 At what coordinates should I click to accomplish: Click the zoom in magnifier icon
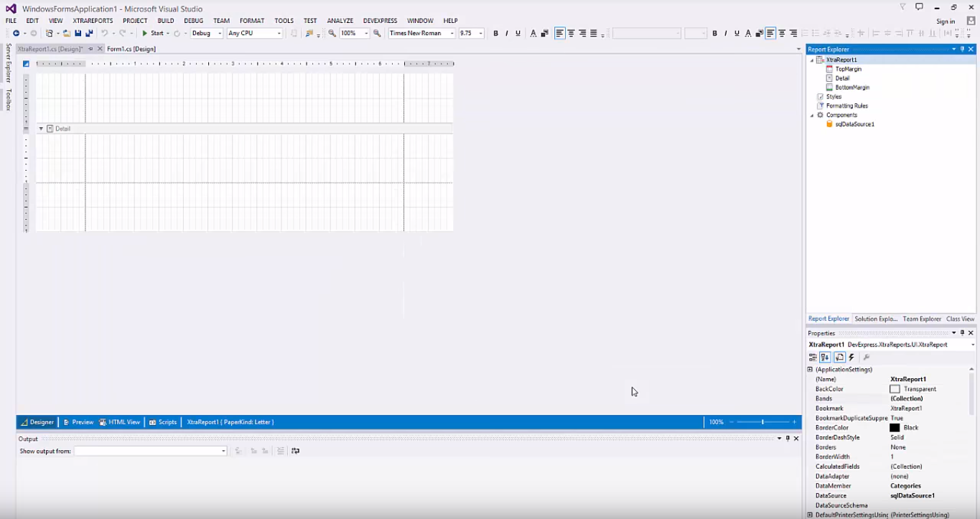(x=377, y=33)
